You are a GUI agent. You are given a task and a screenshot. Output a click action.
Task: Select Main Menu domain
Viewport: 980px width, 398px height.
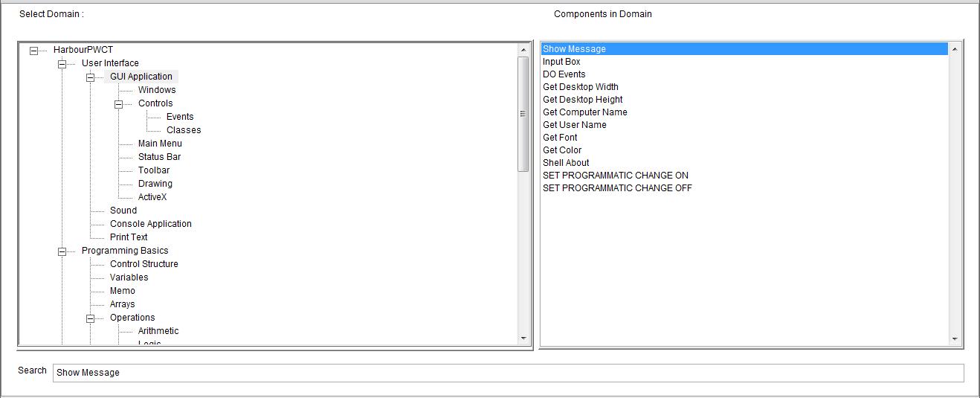[x=160, y=144]
